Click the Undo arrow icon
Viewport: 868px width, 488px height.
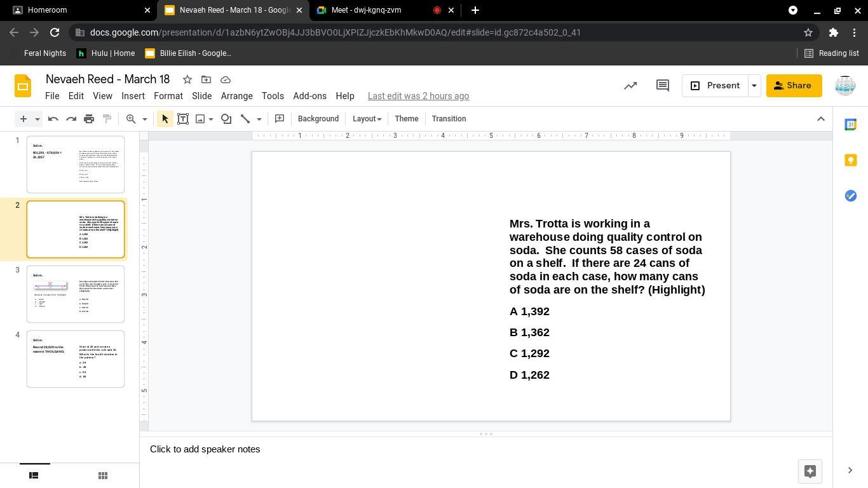pos(53,119)
